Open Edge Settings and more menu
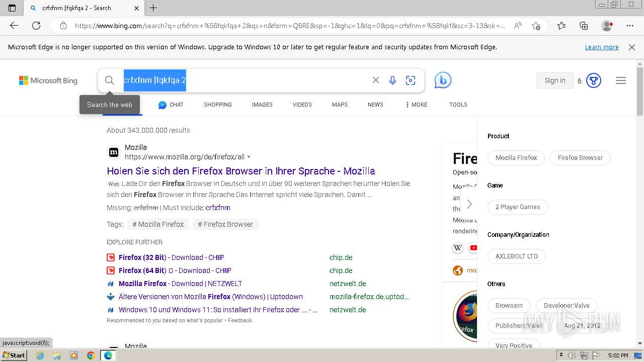The height and width of the screenshot is (362, 644). tap(630, 26)
